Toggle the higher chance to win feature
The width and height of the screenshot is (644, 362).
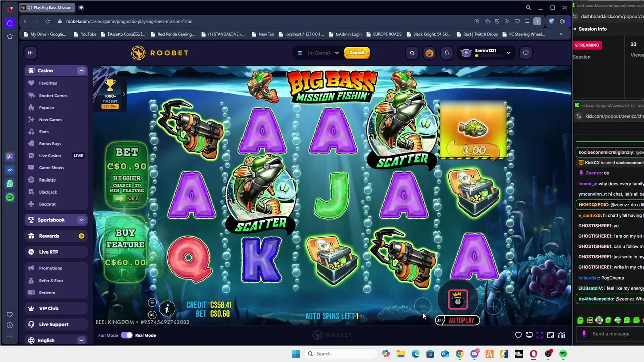[x=126, y=198]
